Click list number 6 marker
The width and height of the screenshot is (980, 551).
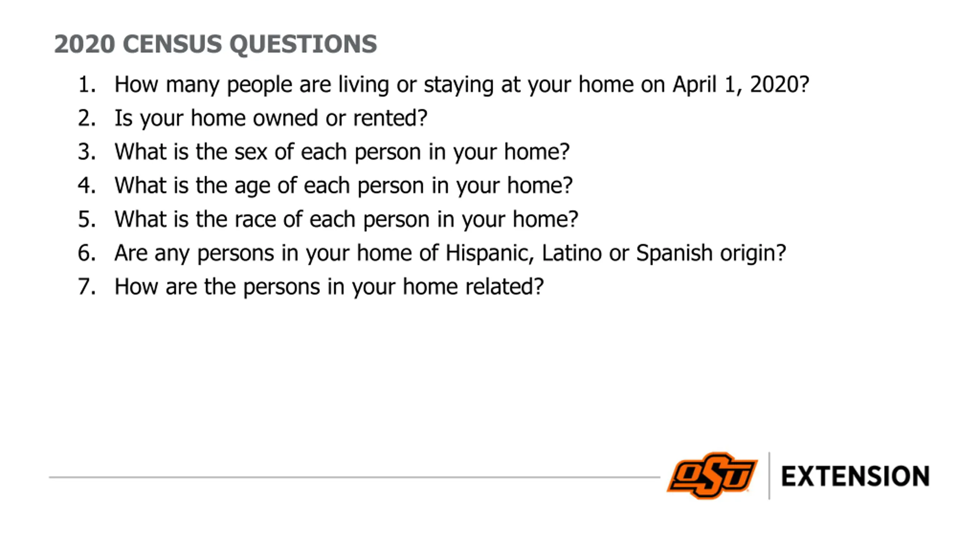click(x=87, y=253)
